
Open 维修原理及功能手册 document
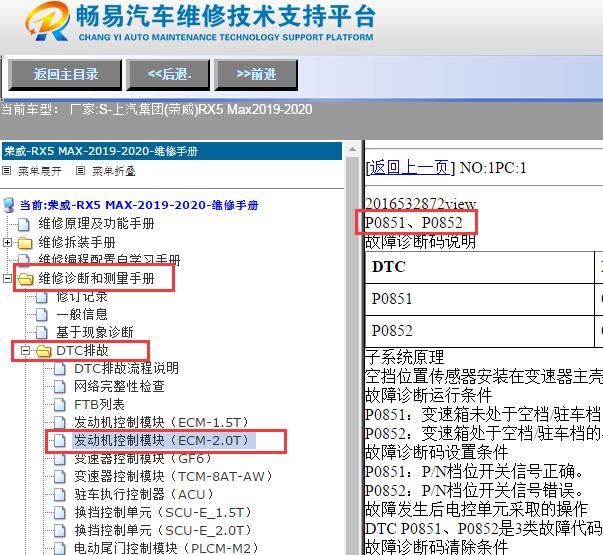96,223
